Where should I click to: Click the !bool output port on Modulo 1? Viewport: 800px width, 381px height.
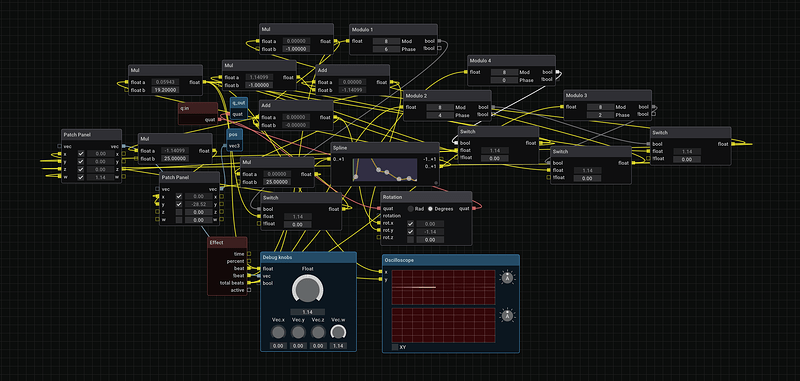click(439, 48)
